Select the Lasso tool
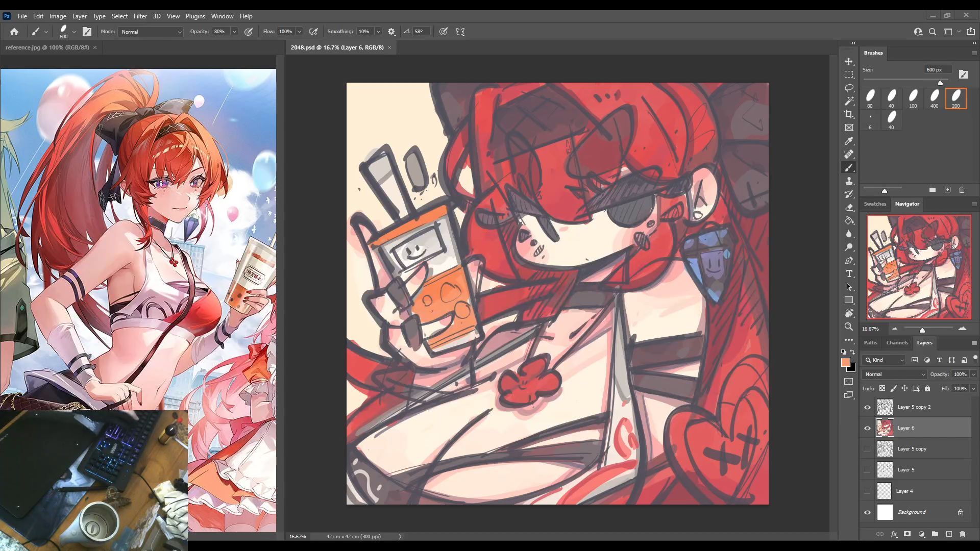Viewport: 980px width, 551px height. click(x=849, y=88)
